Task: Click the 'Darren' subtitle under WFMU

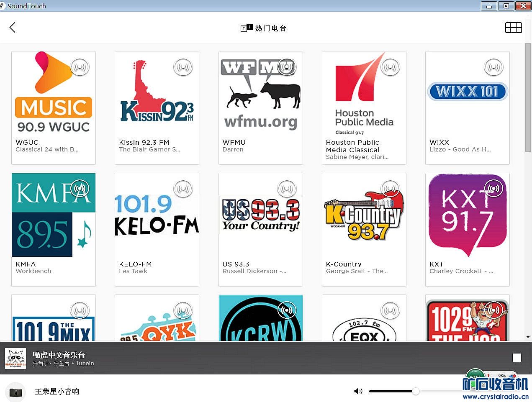Action: click(233, 149)
